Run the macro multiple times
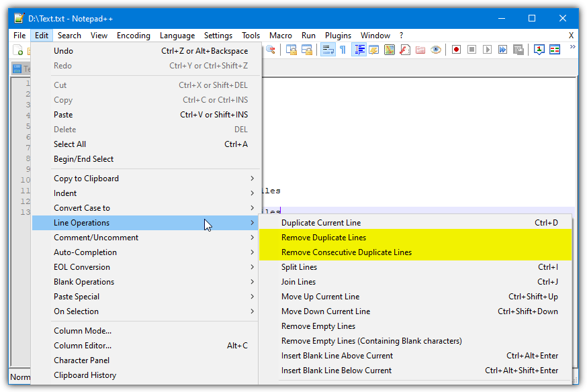 502,49
